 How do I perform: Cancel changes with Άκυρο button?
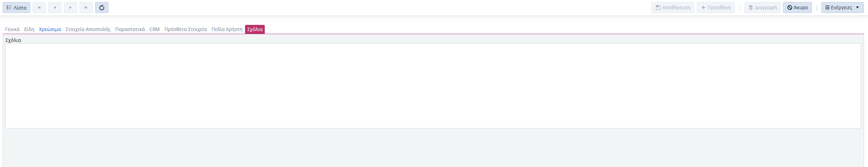tap(797, 7)
